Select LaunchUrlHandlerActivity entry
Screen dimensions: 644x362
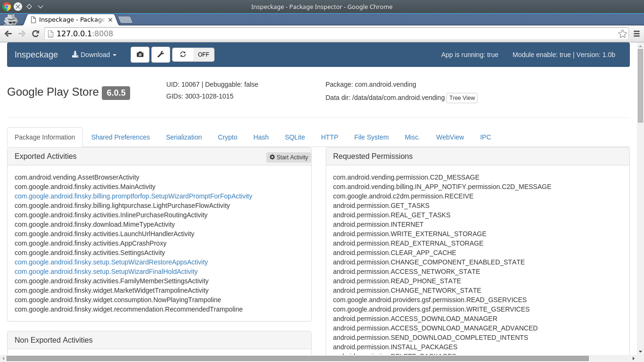coord(104,234)
